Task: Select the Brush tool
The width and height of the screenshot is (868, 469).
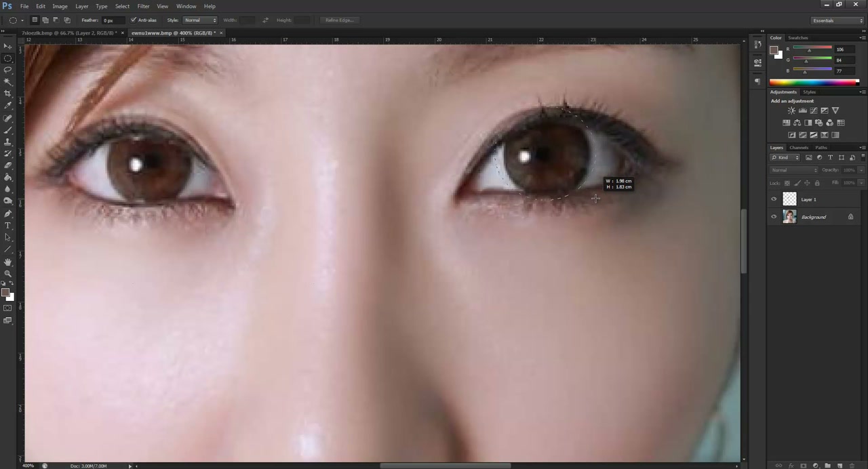Action: 7,130
